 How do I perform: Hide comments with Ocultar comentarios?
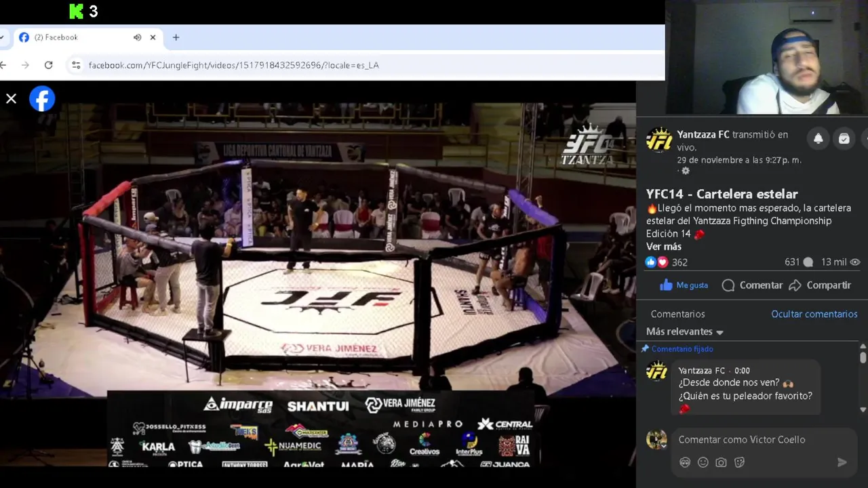[x=814, y=314]
